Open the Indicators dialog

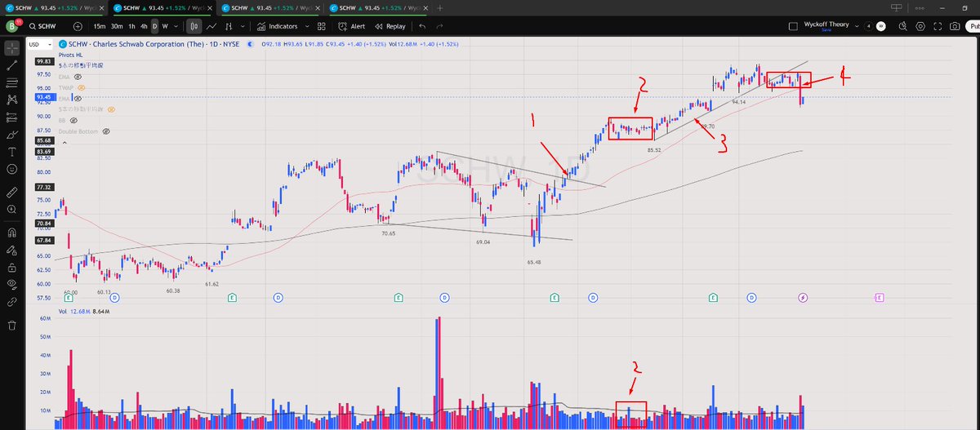[277, 26]
